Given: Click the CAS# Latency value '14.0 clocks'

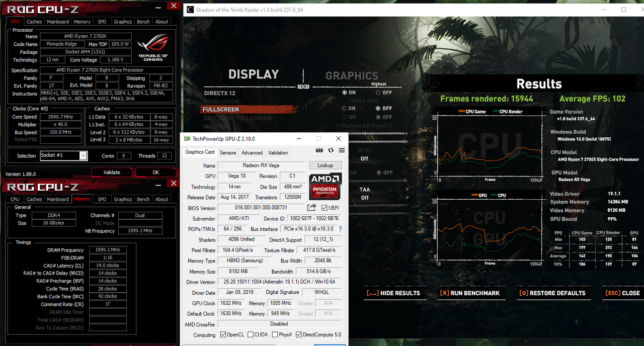Looking at the screenshot, I should coord(107,266).
